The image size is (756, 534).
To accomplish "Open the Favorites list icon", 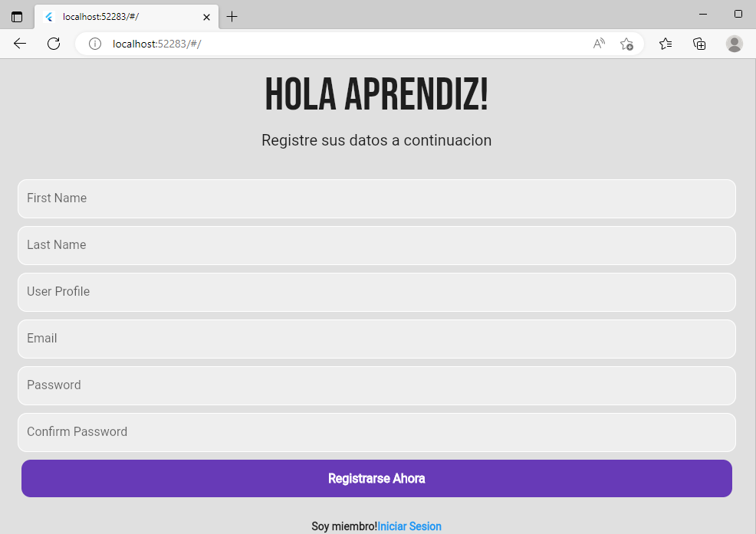I will 666,44.
